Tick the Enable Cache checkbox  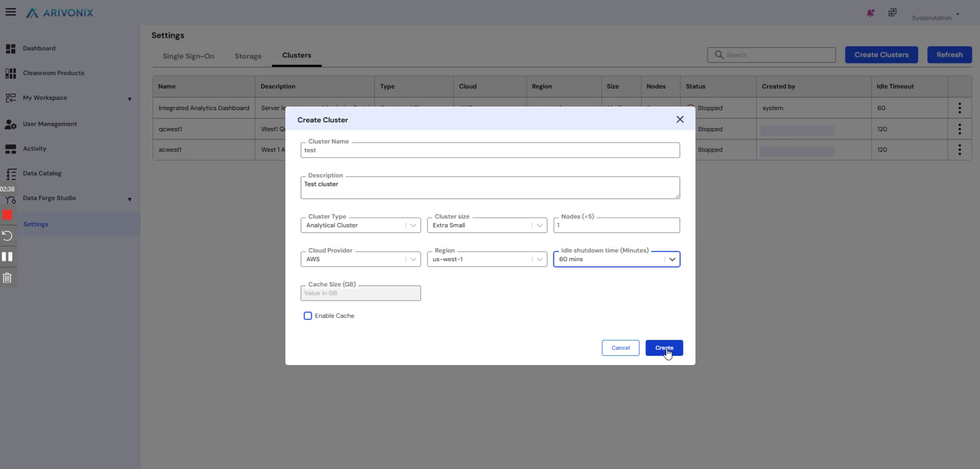pyautogui.click(x=308, y=316)
